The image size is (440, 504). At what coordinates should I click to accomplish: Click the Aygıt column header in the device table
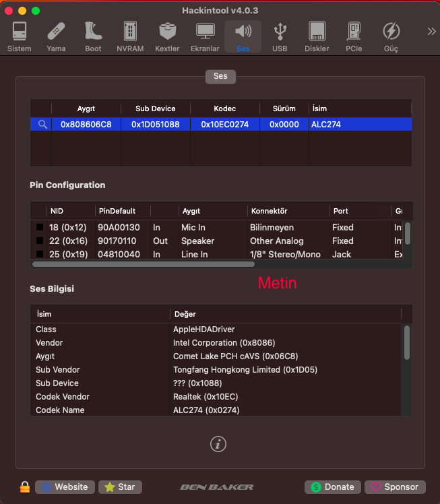point(86,108)
